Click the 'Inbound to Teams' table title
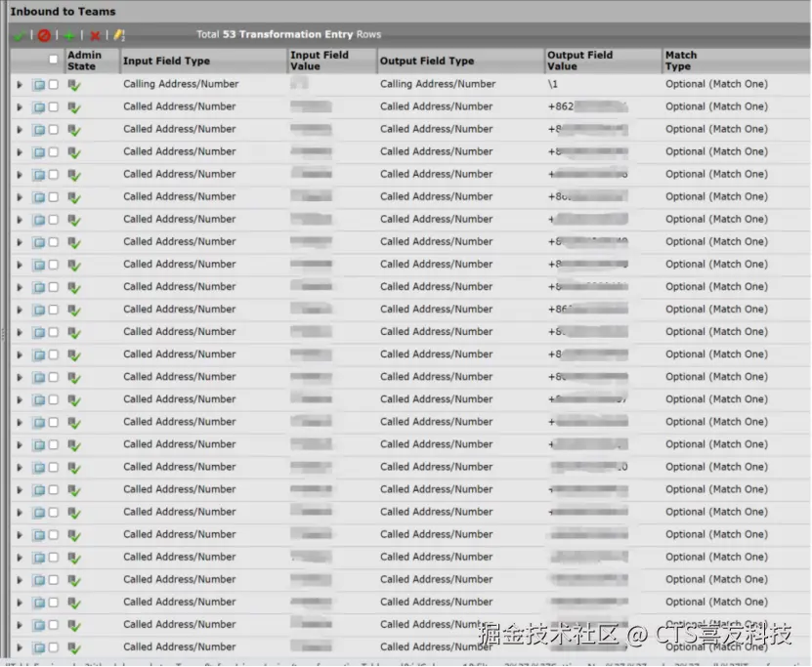This screenshot has width=812, height=667. 64,12
